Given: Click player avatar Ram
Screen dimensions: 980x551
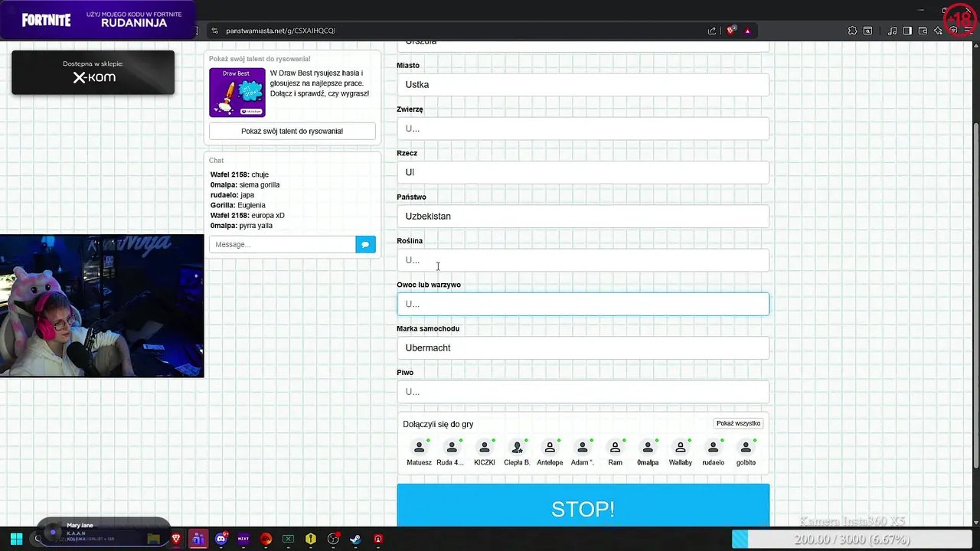Looking at the screenshot, I should pos(615,448).
